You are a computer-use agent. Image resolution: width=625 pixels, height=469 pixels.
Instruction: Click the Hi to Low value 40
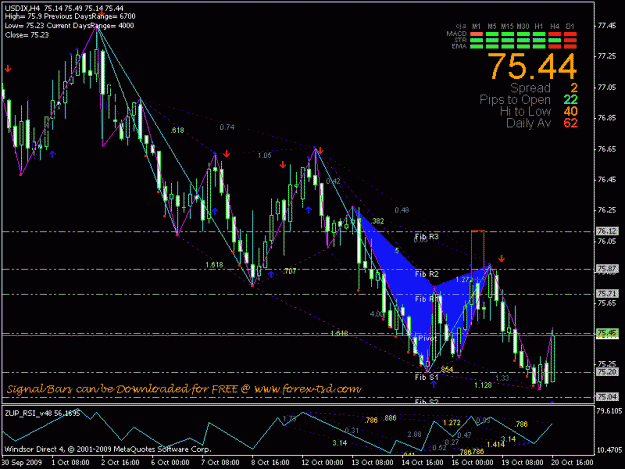coord(570,111)
